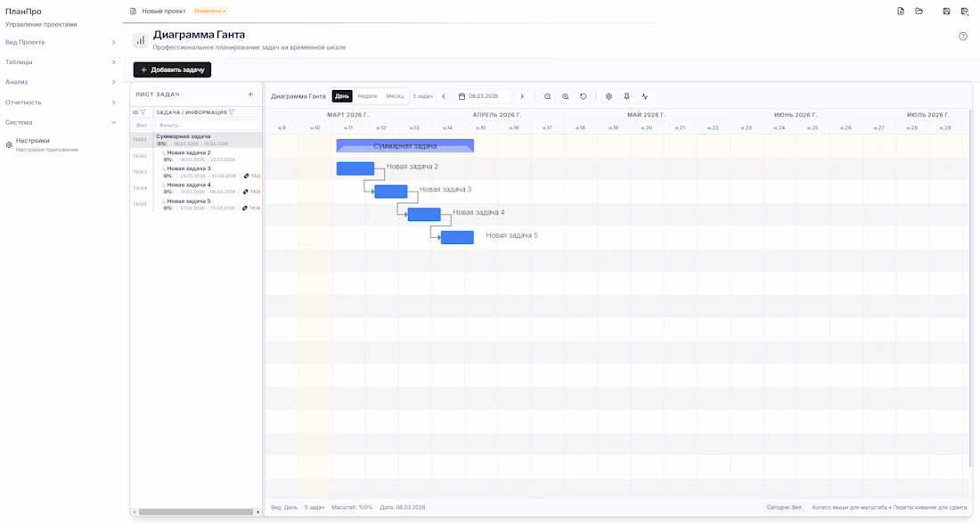Click the zoom in magnifier in Gantt toolbar

(x=565, y=96)
